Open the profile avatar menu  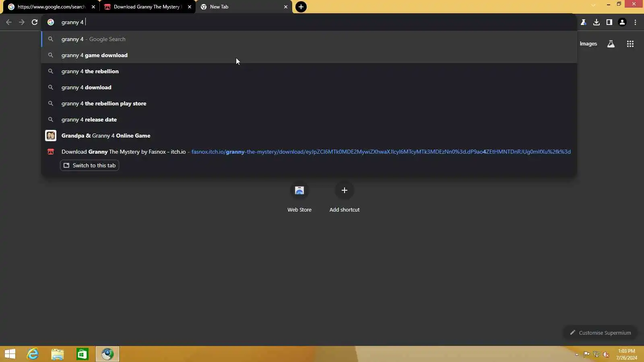point(622,22)
